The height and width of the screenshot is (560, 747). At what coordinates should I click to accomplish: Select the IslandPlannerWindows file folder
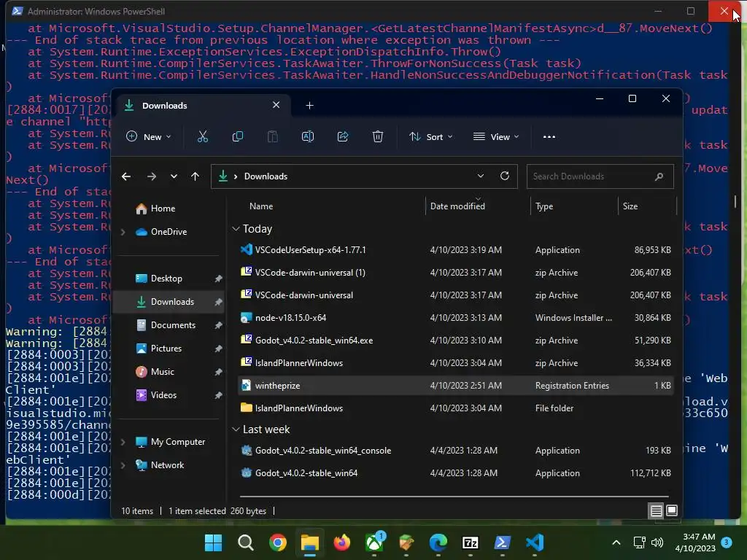(455, 408)
